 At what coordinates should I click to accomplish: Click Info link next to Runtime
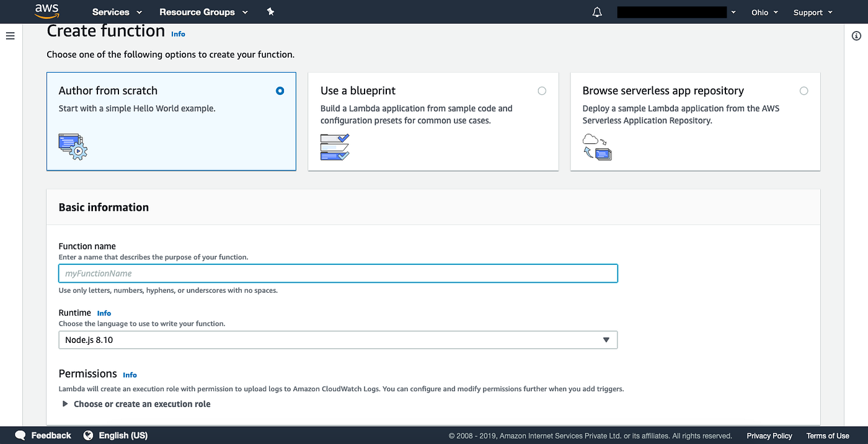tap(104, 313)
